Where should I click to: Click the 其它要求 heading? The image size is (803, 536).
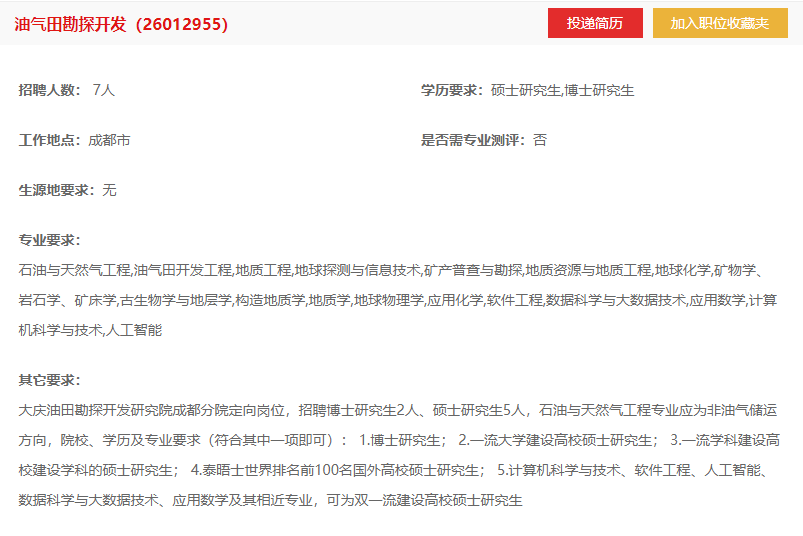click(49, 380)
